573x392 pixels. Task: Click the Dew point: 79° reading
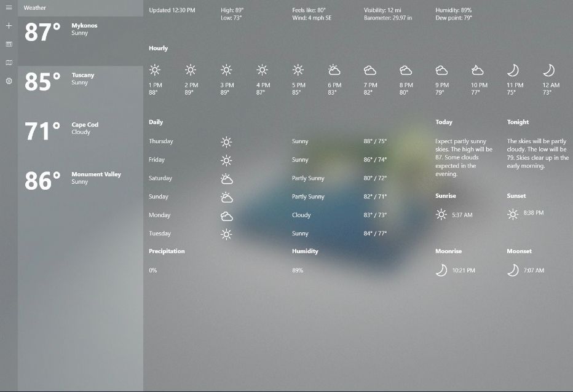[x=454, y=18]
